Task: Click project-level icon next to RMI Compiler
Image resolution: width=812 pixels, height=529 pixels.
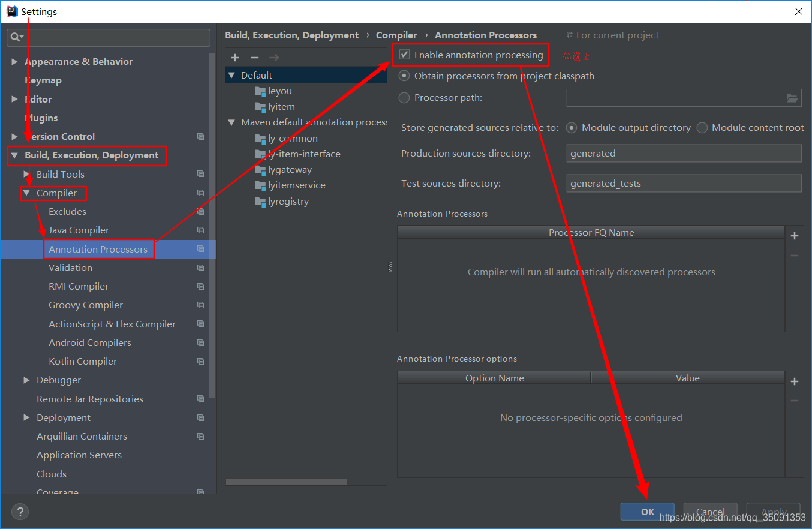Action: coord(200,287)
